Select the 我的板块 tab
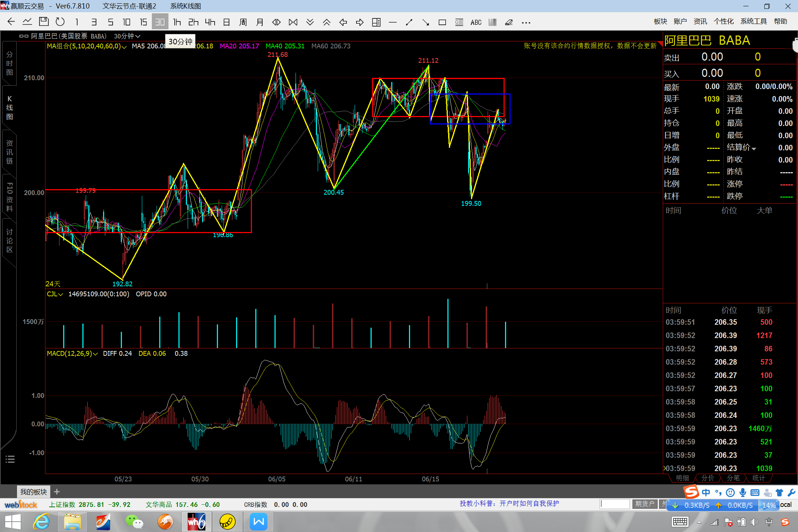Screen dimensions: 798x532 (x=34, y=492)
